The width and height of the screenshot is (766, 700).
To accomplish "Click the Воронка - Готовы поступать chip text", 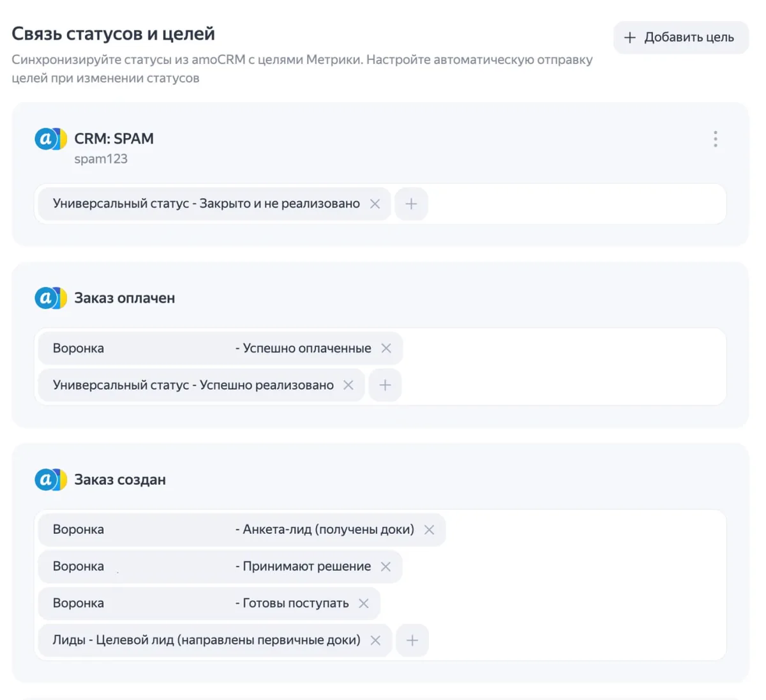I will point(201,604).
